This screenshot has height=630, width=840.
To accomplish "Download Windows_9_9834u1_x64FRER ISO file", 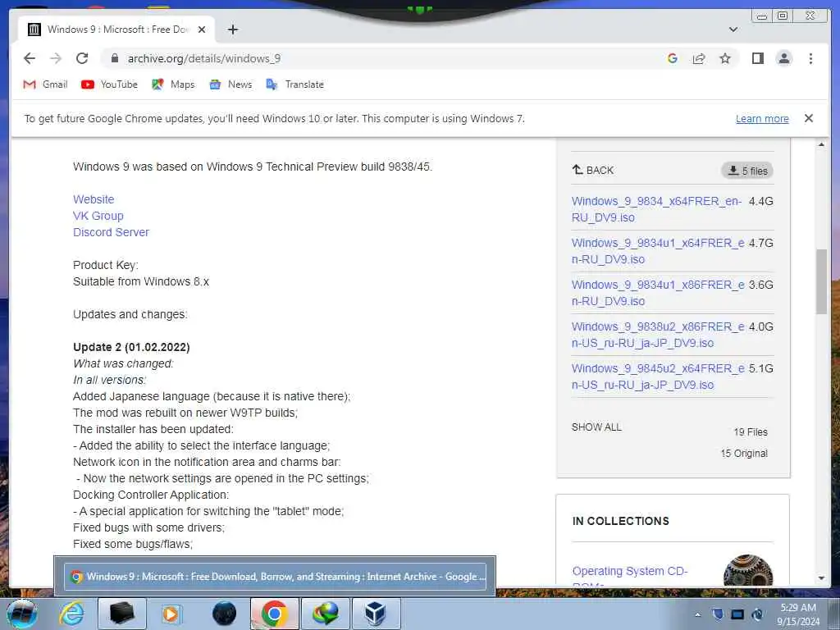I will pos(658,251).
